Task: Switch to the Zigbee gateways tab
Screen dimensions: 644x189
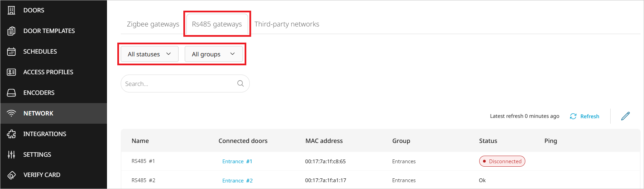Action: pos(153,24)
